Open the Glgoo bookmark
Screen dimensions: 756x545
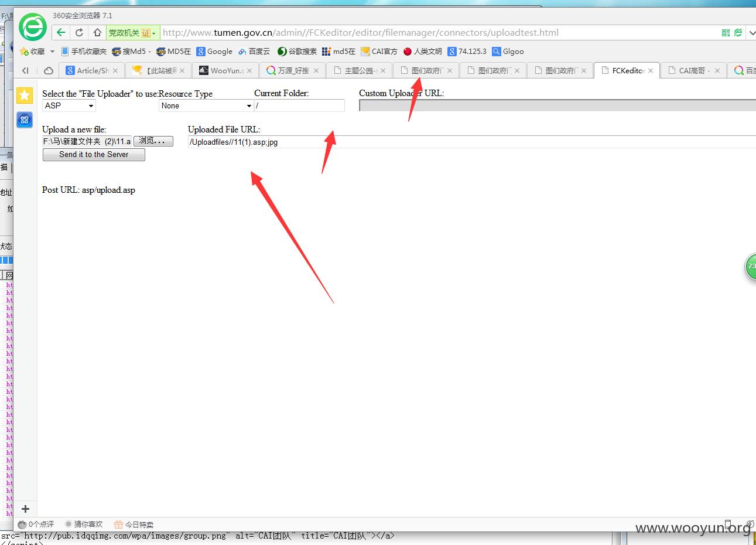(x=508, y=52)
